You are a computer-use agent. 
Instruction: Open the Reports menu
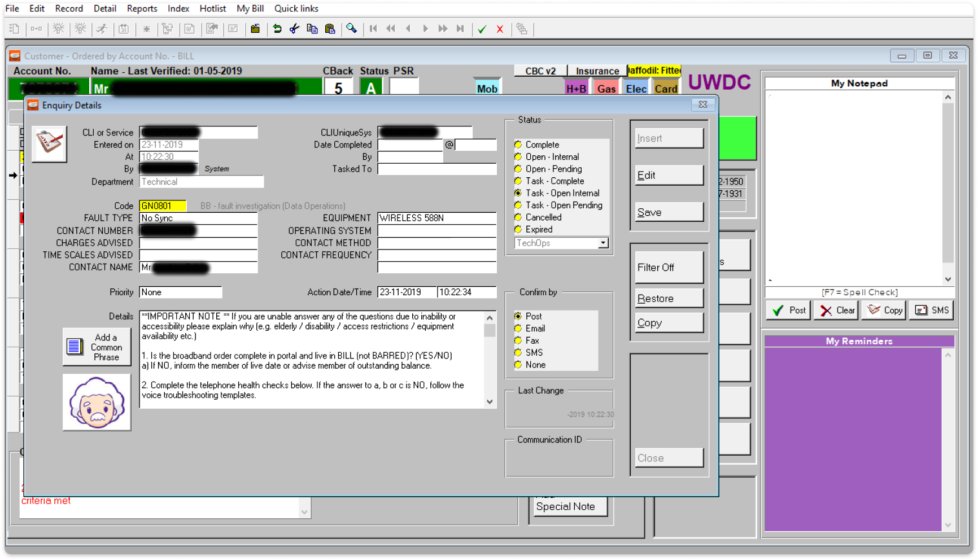click(142, 8)
